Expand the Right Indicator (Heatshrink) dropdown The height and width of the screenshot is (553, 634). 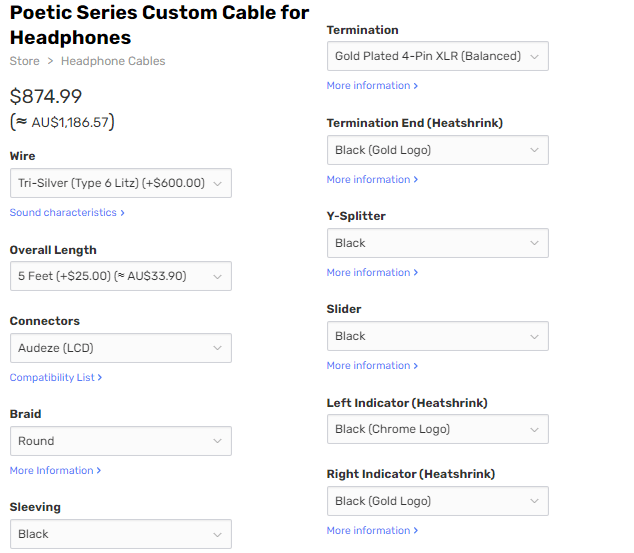click(x=437, y=501)
